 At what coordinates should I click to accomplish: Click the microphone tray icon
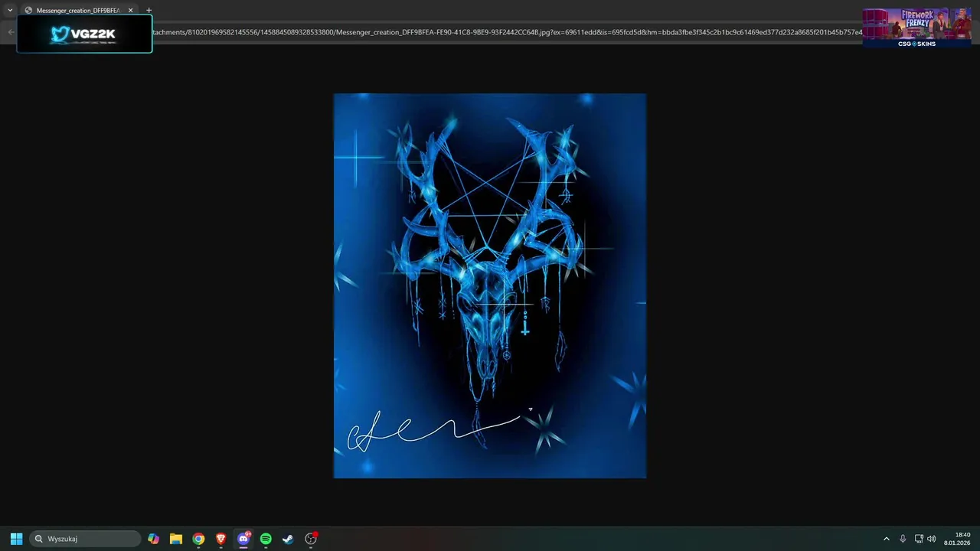tap(903, 539)
